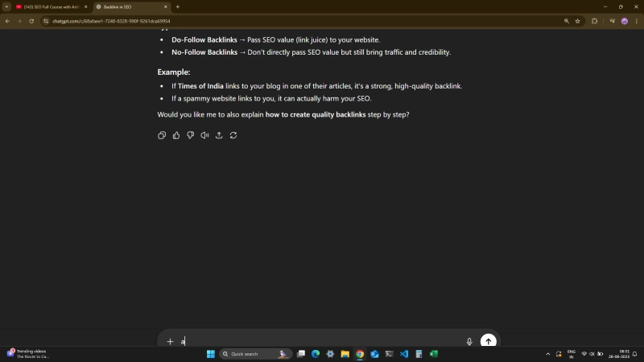Open the tab search dropdown arrow
This screenshot has width=644, height=362.
6,6
